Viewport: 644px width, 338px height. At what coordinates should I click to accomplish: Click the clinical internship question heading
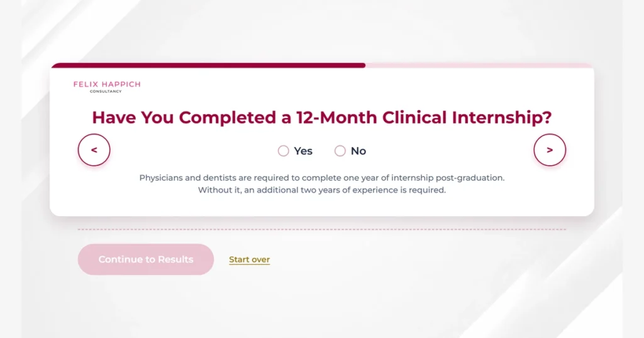[x=322, y=117]
